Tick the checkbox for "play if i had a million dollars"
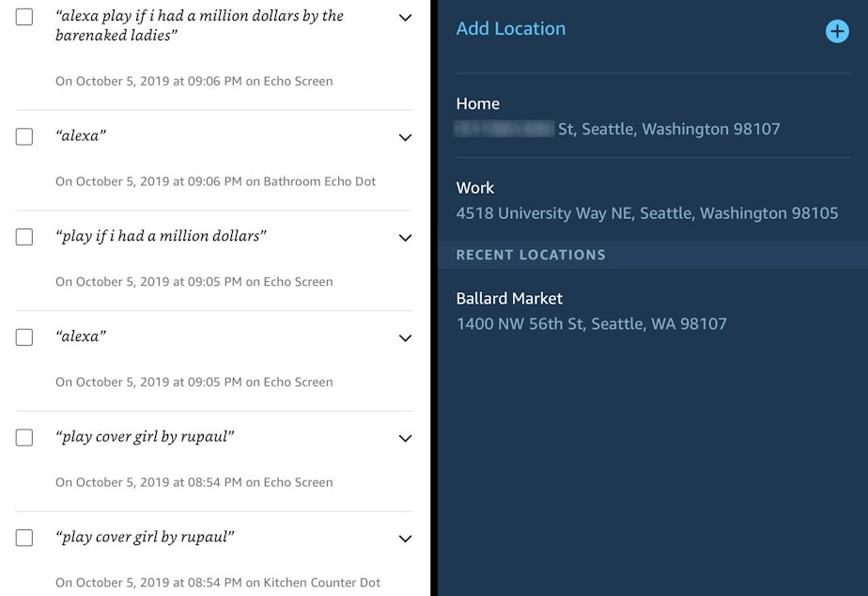The image size is (868, 596). click(x=23, y=237)
